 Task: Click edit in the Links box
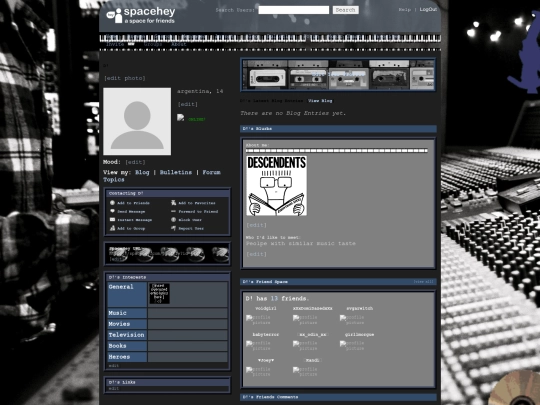(114, 388)
